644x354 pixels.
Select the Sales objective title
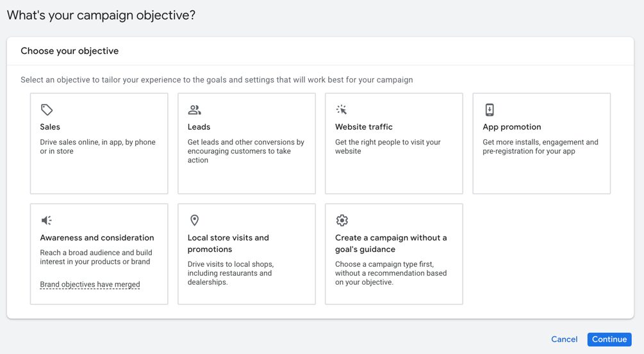pos(50,127)
